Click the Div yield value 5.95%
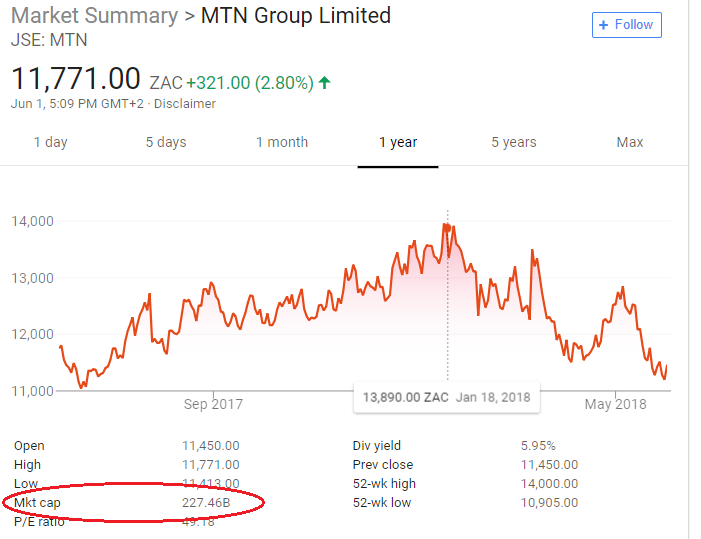The image size is (701, 539). pyautogui.click(x=538, y=446)
